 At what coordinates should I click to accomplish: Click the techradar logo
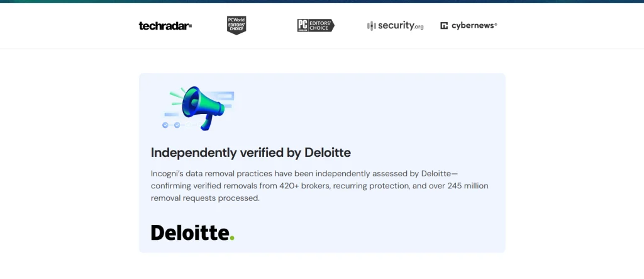[165, 26]
